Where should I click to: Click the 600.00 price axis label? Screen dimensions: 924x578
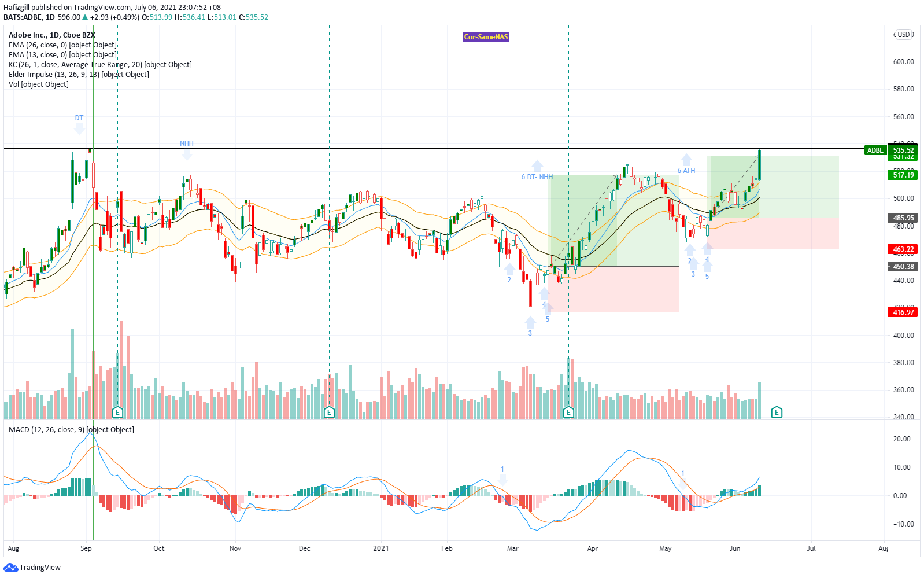(903, 62)
